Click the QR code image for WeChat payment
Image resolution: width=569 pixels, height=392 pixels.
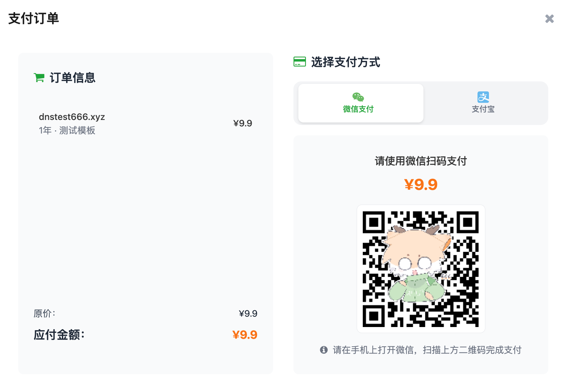point(421,268)
